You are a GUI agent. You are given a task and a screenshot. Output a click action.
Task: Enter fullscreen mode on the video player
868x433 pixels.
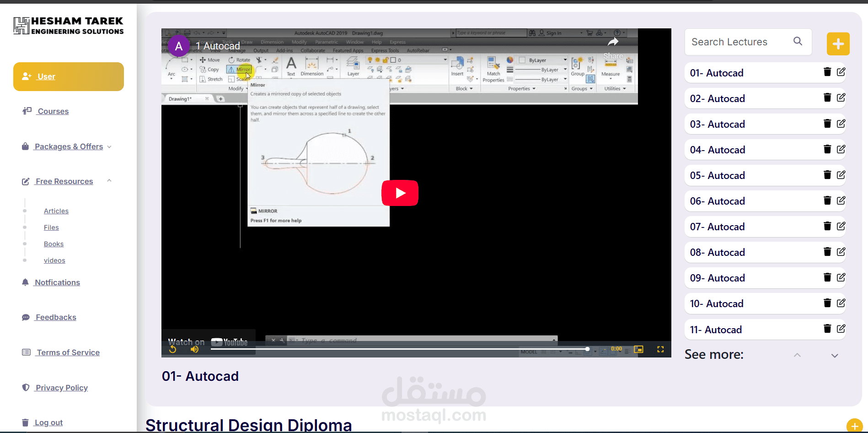[x=660, y=349]
